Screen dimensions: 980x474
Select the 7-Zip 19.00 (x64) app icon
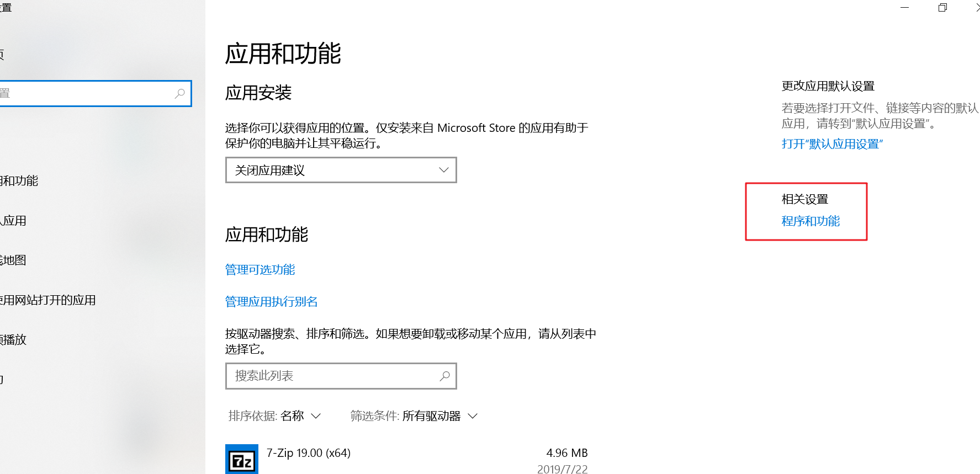coord(242,459)
